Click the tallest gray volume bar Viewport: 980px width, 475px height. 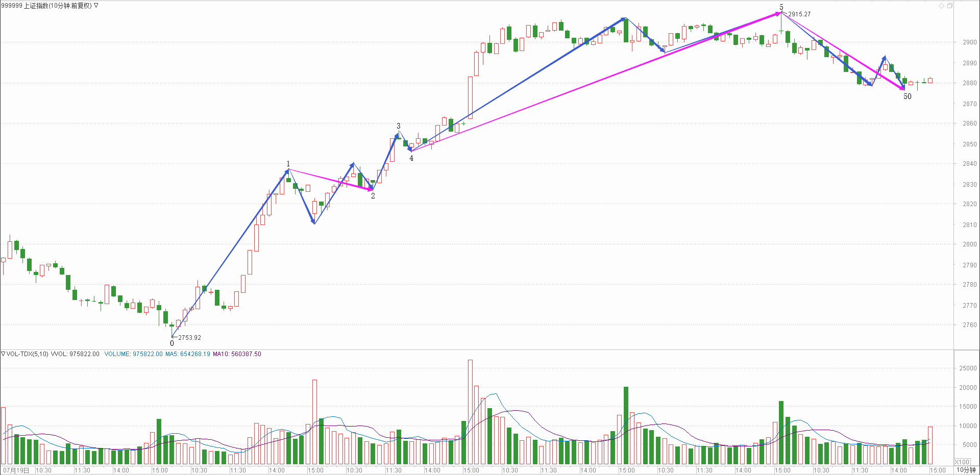[x=470, y=411]
